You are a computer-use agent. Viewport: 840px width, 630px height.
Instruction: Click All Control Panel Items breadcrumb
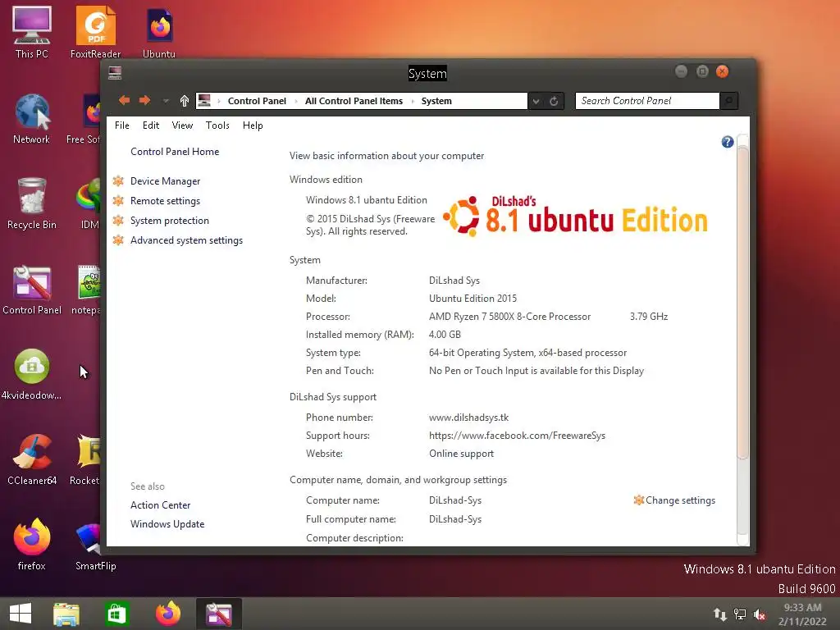pos(354,101)
